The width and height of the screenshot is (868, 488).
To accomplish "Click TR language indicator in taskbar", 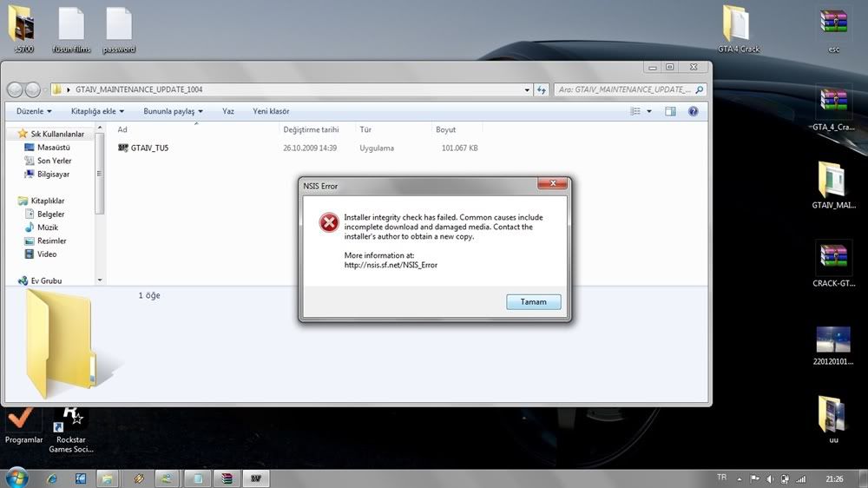I will coord(722,478).
